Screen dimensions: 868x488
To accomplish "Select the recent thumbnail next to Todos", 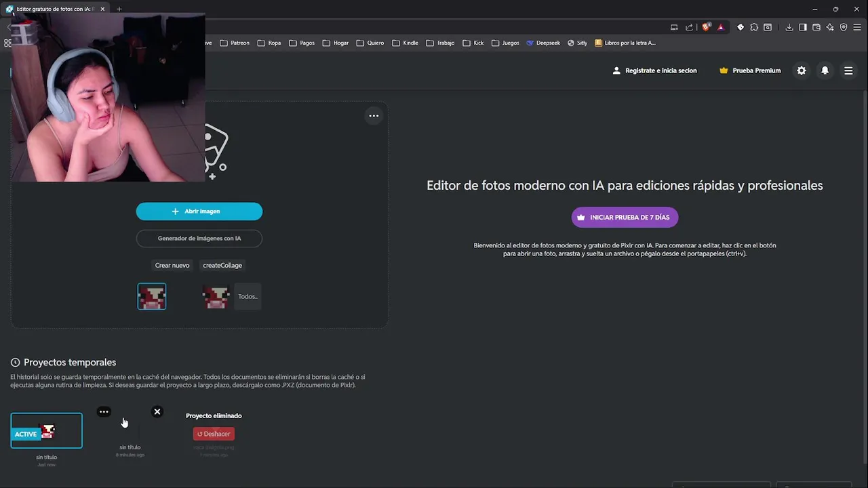I will pos(216,296).
